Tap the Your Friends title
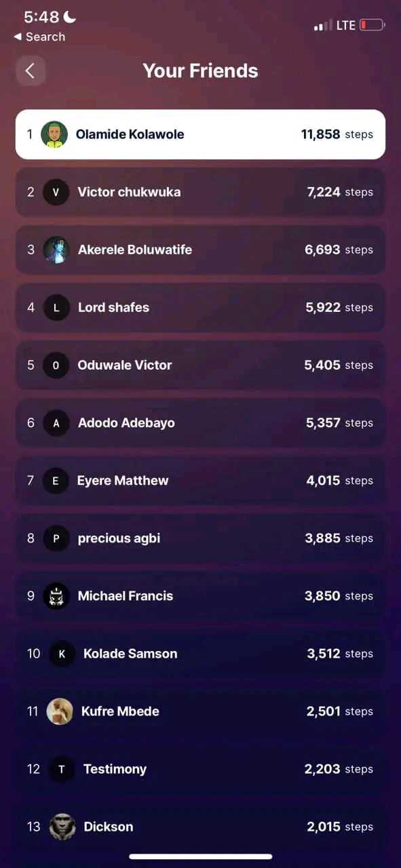Image resolution: width=401 pixels, height=868 pixels. click(x=200, y=71)
